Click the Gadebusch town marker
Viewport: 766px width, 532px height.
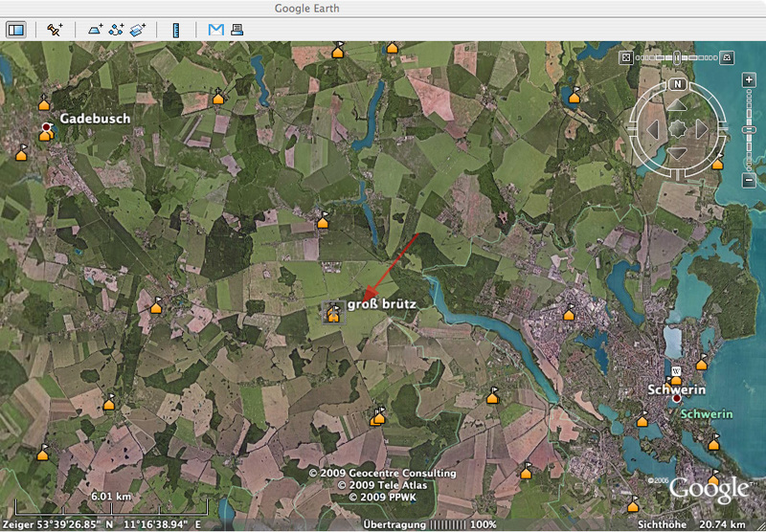[x=45, y=127]
